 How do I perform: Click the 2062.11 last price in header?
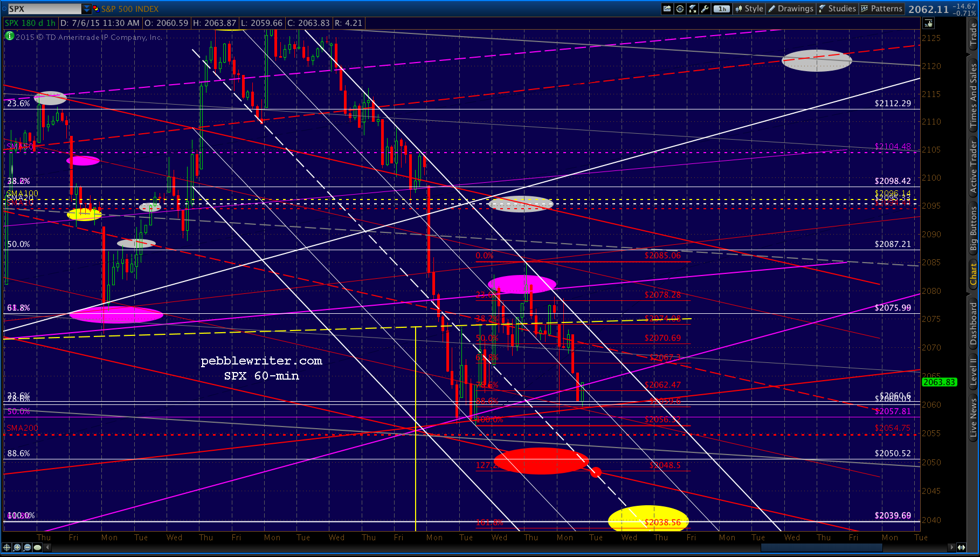928,9
